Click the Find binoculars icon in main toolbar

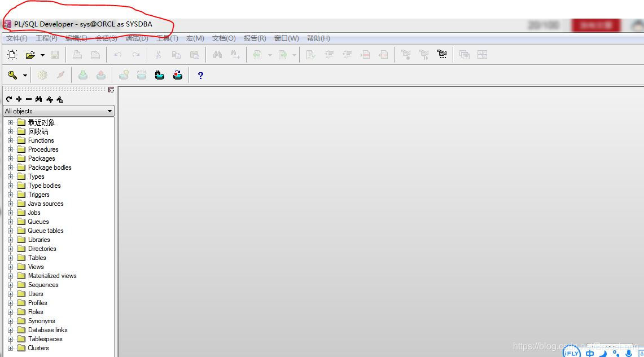click(x=217, y=55)
